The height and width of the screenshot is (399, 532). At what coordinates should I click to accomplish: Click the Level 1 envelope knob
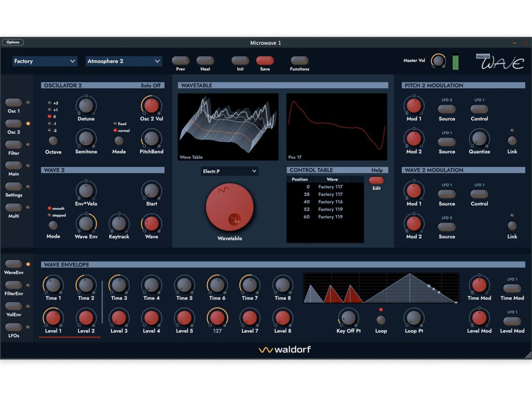(53, 317)
